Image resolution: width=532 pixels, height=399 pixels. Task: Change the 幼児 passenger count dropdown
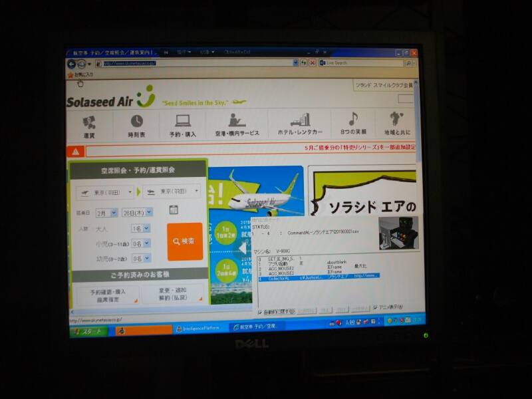click(x=140, y=259)
